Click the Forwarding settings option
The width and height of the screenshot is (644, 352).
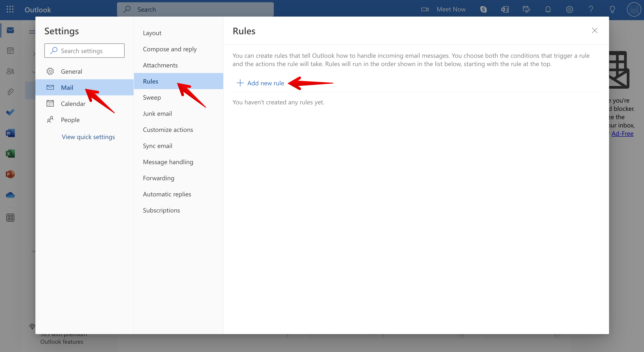coord(159,178)
